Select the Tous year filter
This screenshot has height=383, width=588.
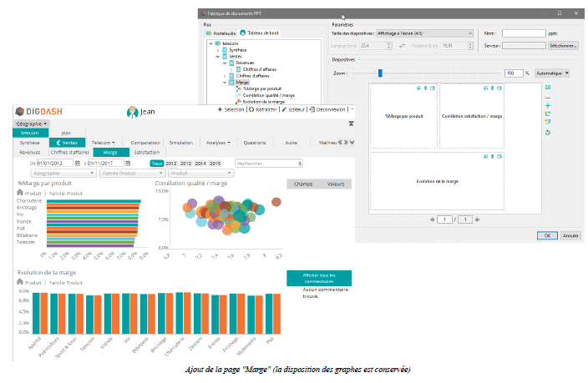tap(157, 164)
